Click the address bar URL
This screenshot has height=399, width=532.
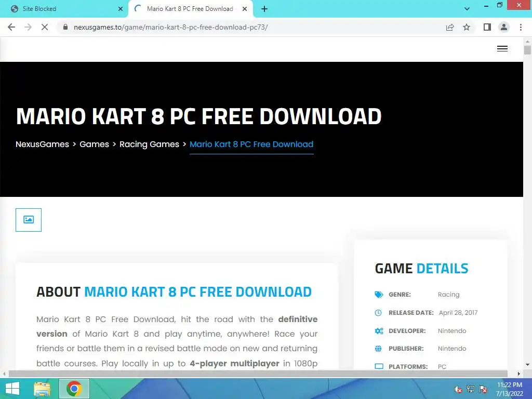pos(170,27)
